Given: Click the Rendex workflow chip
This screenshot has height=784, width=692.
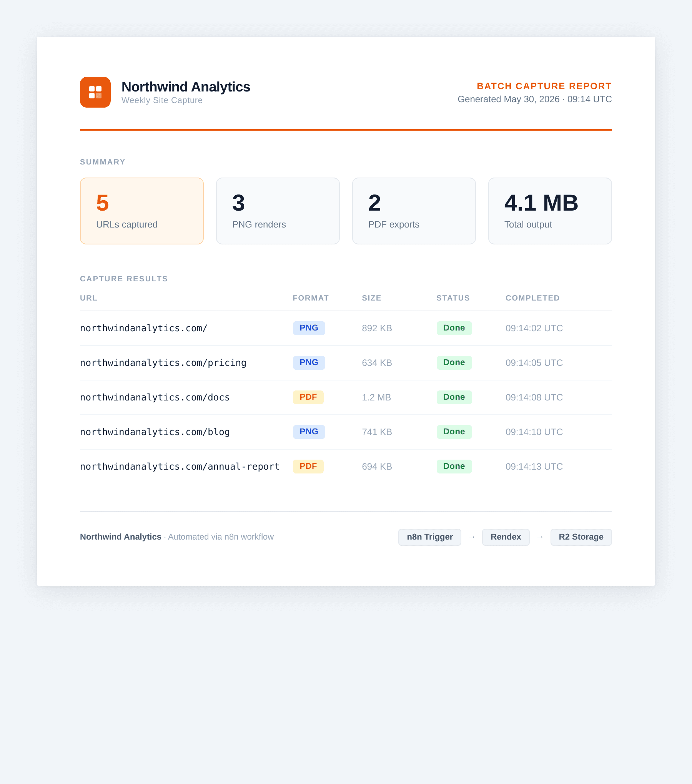Looking at the screenshot, I should coord(506,537).
